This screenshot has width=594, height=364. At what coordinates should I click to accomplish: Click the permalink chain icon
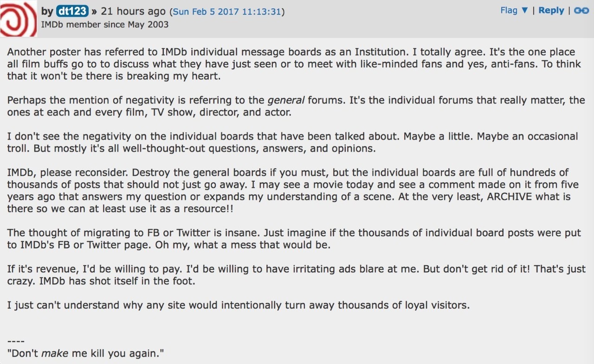click(581, 11)
